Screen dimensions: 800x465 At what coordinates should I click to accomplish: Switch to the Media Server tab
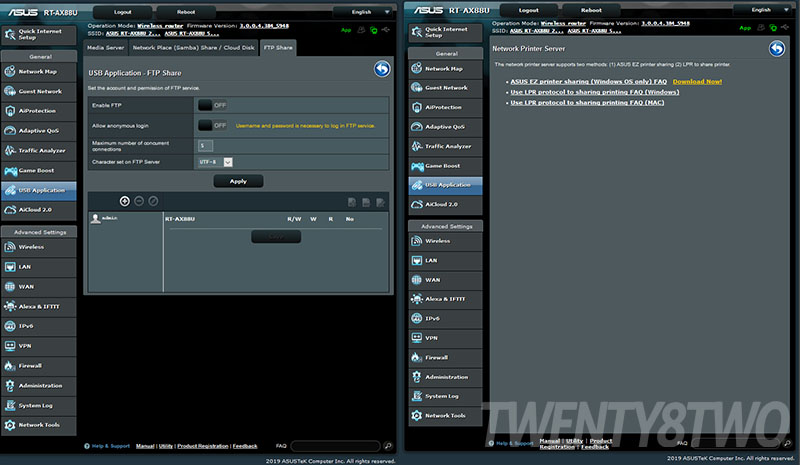(105, 47)
